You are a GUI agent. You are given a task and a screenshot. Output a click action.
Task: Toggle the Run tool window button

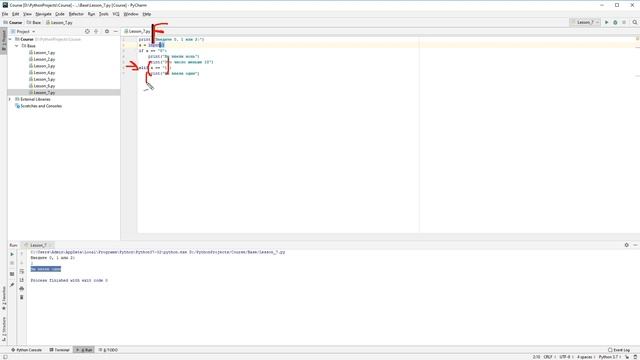pyautogui.click(x=84, y=350)
